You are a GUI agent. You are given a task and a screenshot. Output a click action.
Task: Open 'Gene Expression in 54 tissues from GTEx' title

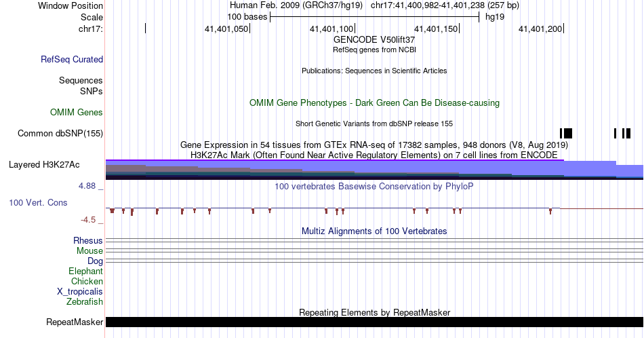click(x=374, y=145)
